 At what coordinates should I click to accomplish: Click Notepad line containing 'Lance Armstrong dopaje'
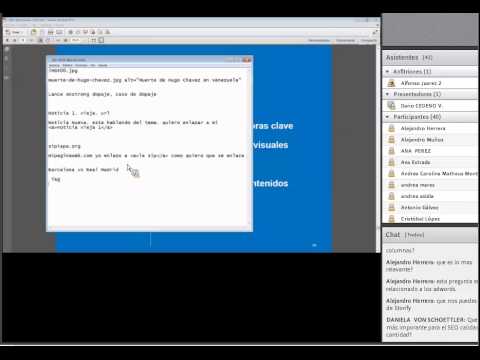pos(102,94)
